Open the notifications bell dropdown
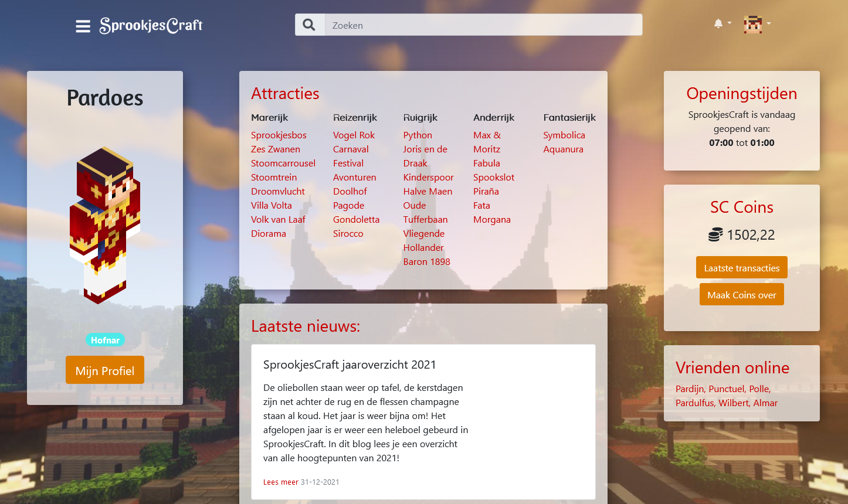Screen dimensions: 848x504 [x=722, y=23]
